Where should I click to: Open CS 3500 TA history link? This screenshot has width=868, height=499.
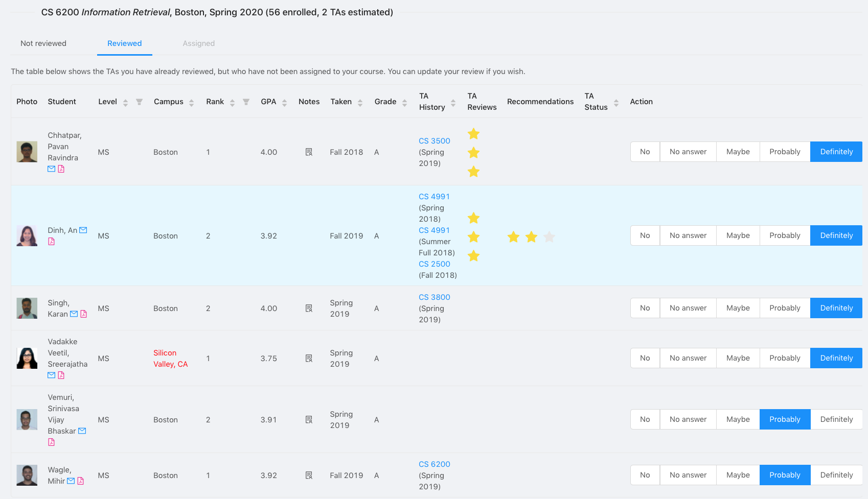[434, 141]
